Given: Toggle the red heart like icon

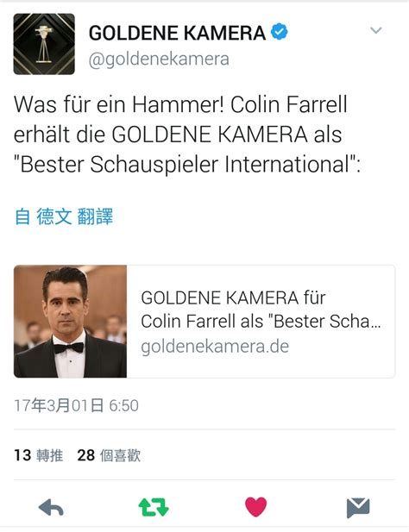Looking at the screenshot, I should point(256,507).
